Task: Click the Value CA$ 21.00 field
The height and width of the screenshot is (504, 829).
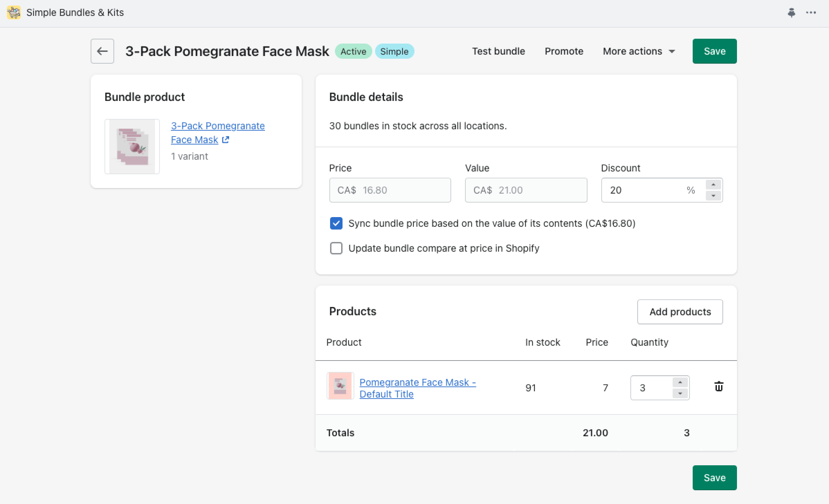Action: [x=526, y=190]
